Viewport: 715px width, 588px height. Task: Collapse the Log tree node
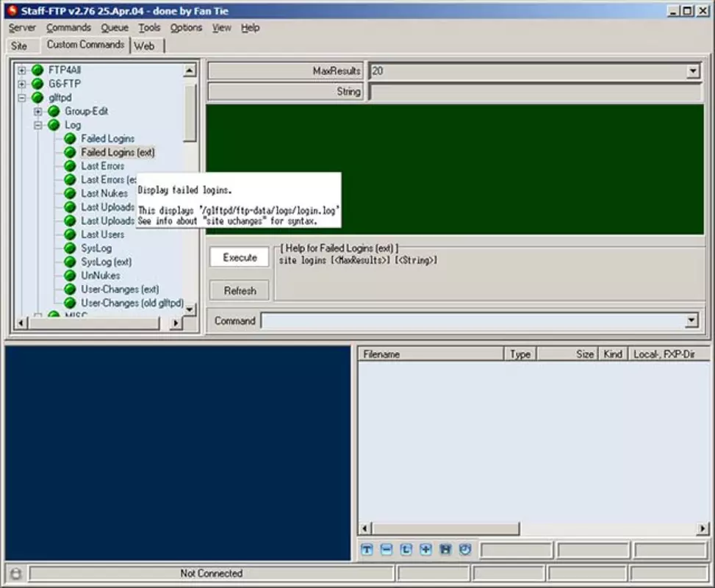tap(38, 125)
